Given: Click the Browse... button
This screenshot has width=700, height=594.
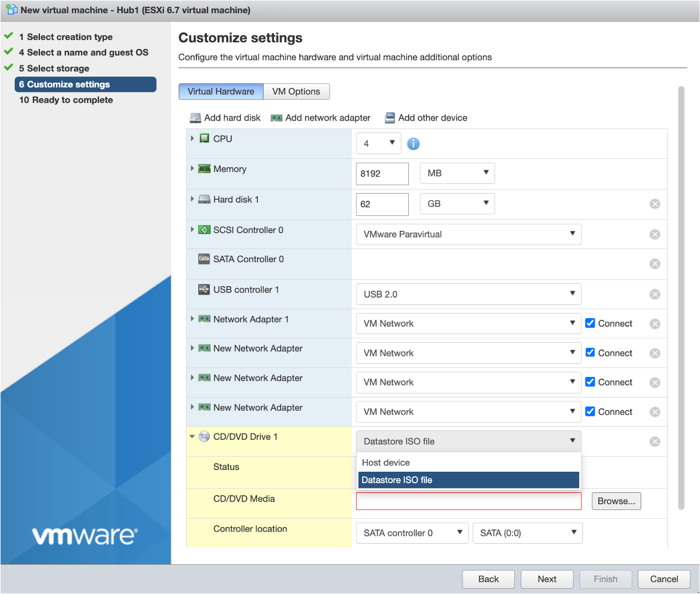Looking at the screenshot, I should tap(617, 501).
